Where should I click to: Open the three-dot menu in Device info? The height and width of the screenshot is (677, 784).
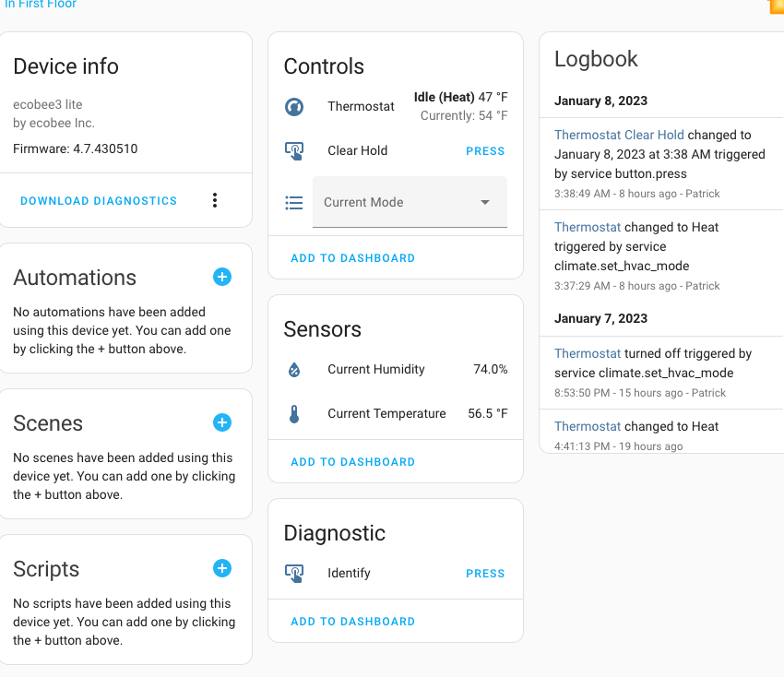click(x=215, y=199)
